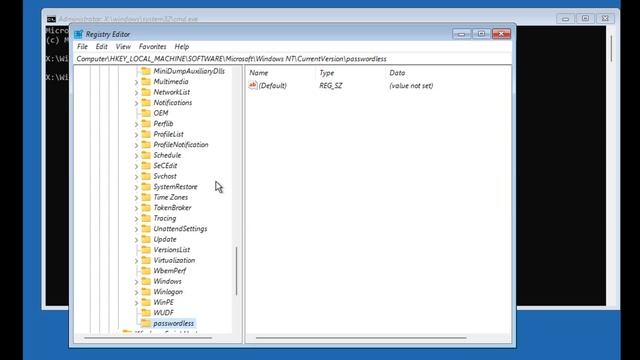Viewport: 640px width, 360px height.
Task: Click the (value not set) data cell
Action: 411,86
